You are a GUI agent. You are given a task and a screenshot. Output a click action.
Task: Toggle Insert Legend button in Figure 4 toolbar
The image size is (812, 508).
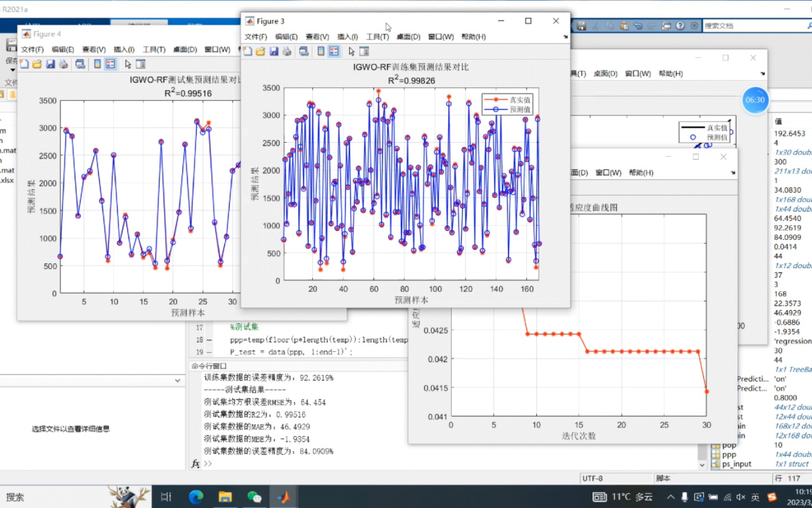click(110, 64)
